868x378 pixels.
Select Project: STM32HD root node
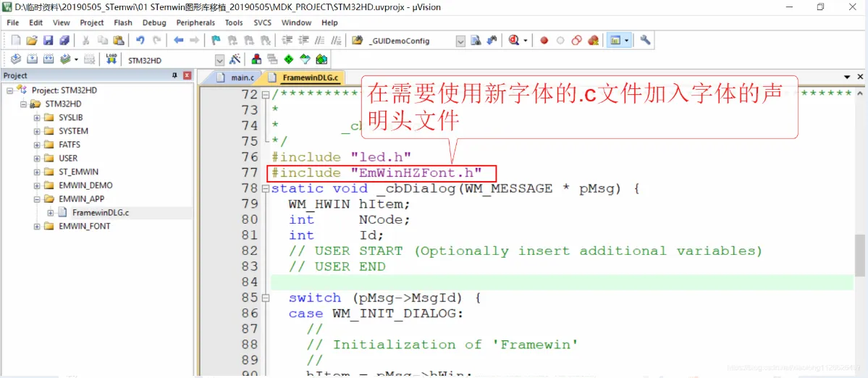(64, 91)
